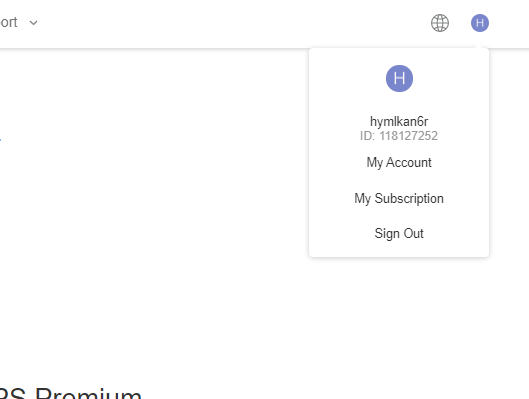This screenshot has height=399, width=529.
Task: Click the word 'Subscription' in the popup menu
Action: (x=409, y=198)
